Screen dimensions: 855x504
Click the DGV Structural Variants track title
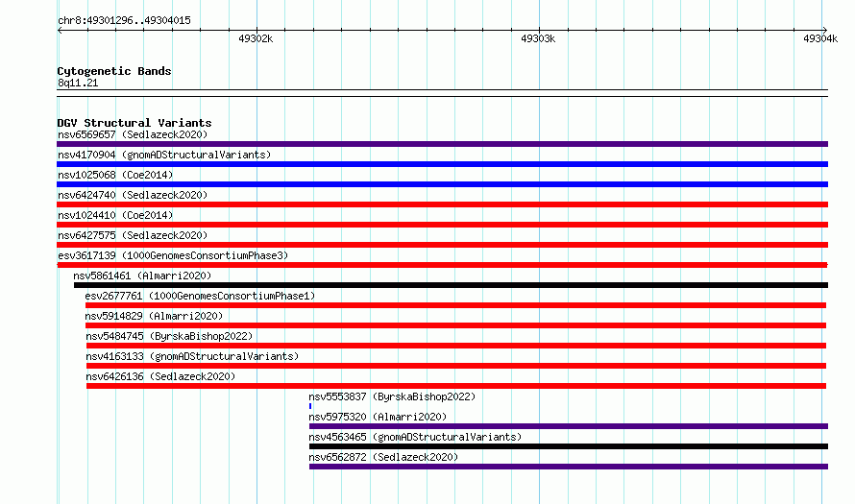[134, 123]
